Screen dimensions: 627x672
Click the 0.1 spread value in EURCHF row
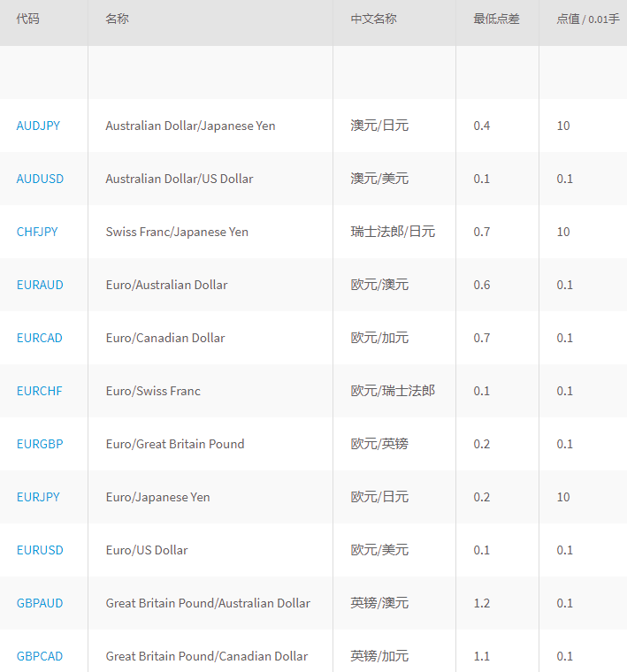click(482, 391)
